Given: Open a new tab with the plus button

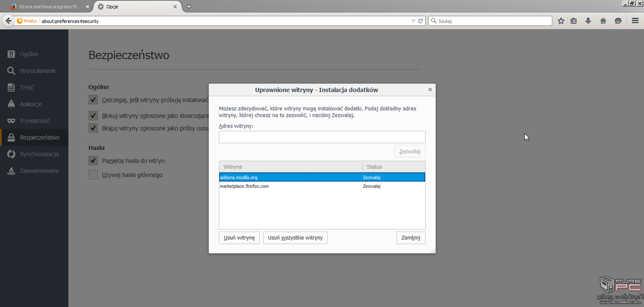Looking at the screenshot, I should (x=189, y=7).
